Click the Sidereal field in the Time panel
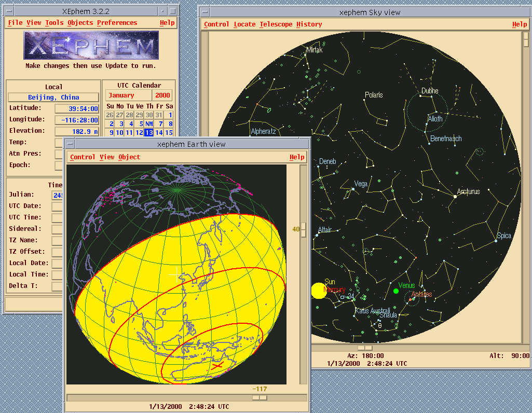Screen dimensions: 532x413 [57, 229]
